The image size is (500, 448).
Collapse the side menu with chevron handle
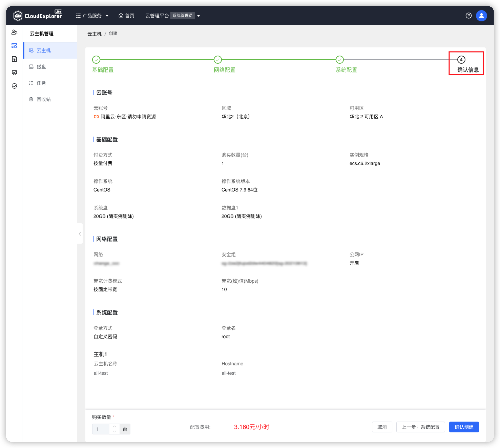click(80, 234)
